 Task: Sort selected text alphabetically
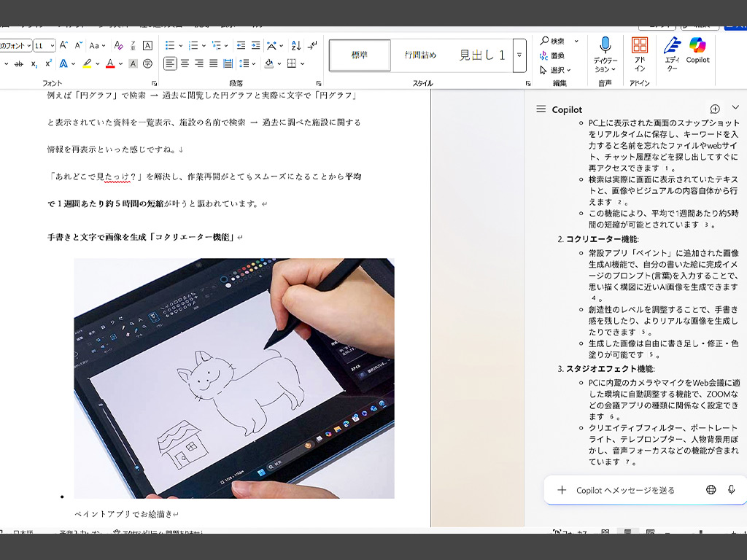296,45
